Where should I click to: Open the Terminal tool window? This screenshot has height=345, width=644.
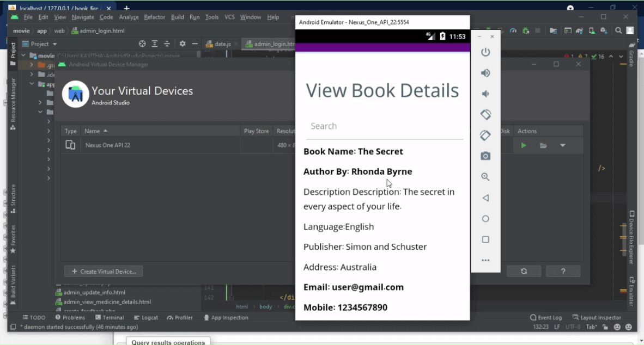coord(110,317)
